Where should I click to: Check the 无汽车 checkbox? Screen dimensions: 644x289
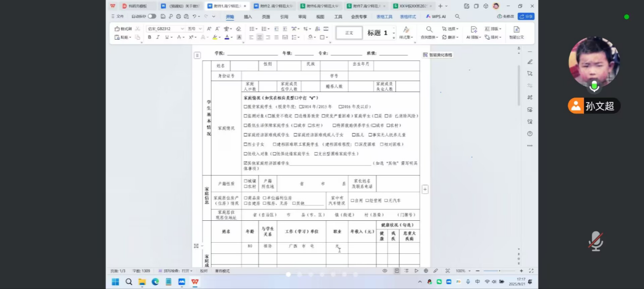386,200
